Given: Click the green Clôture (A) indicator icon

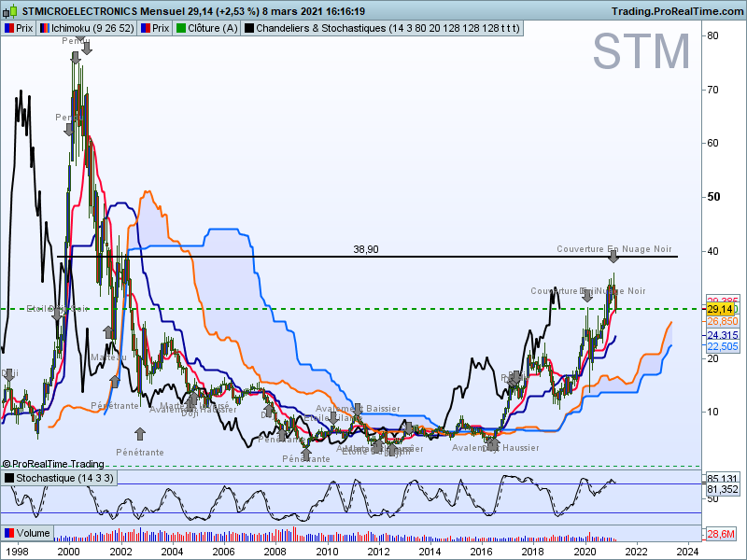Looking at the screenshot, I should coord(181,29).
